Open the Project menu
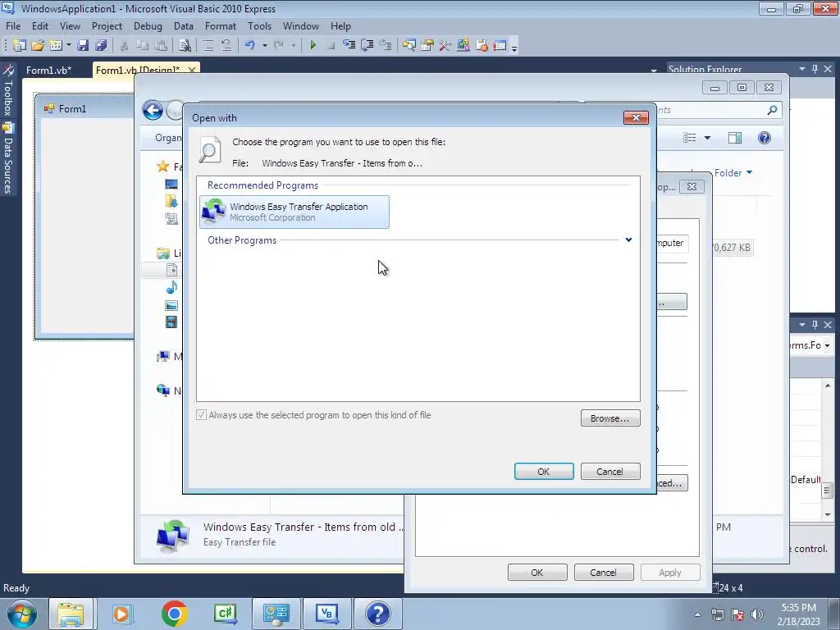840x630 pixels. pos(107,25)
